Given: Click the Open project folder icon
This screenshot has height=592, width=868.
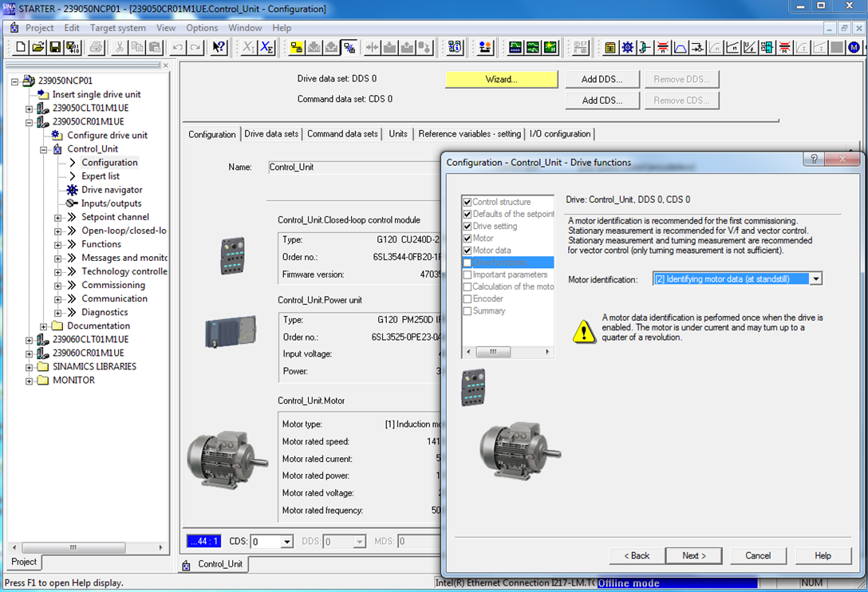Looking at the screenshot, I should (38, 48).
